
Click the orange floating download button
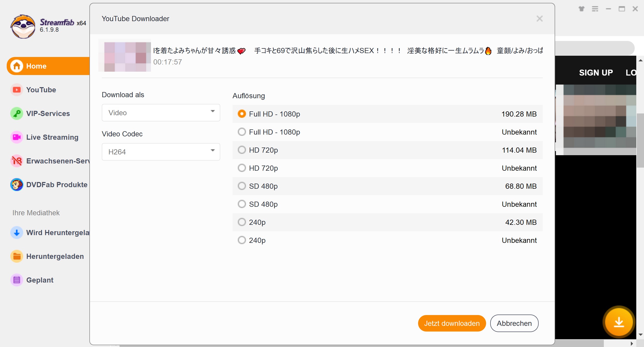(619, 322)
